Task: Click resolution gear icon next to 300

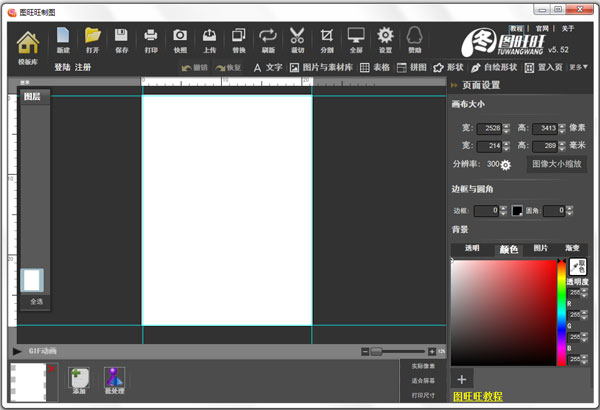Action: pyautogui.click(x=505, y=165)
